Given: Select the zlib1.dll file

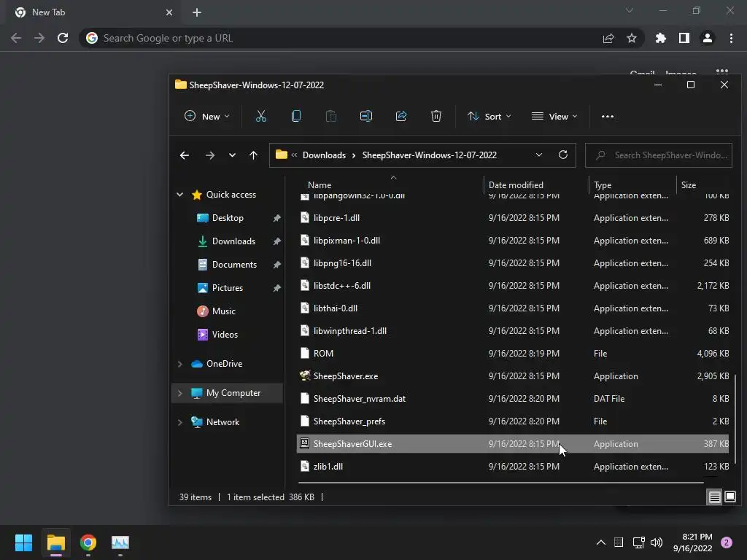Looking at the screenshot, I should (x=513, y=467).
